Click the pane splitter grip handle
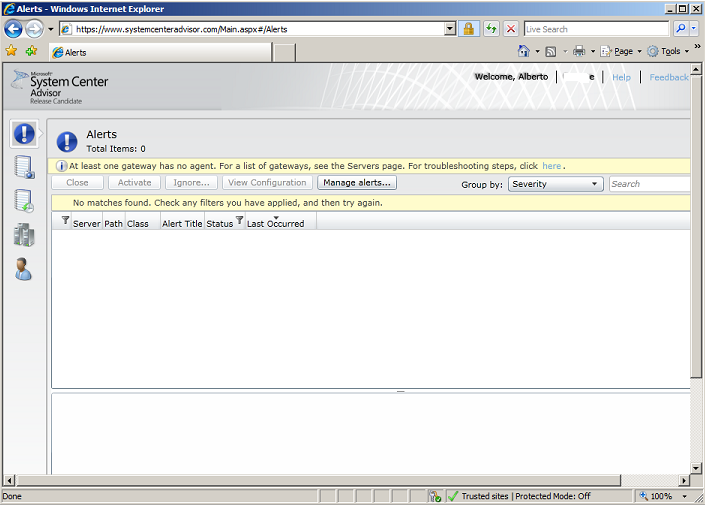 coord(401,391)
